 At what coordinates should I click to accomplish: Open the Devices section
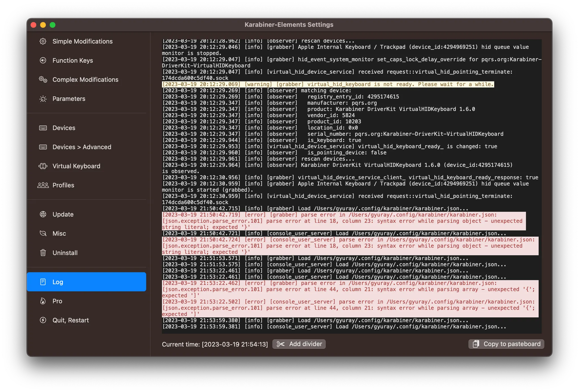pos(64,128)
